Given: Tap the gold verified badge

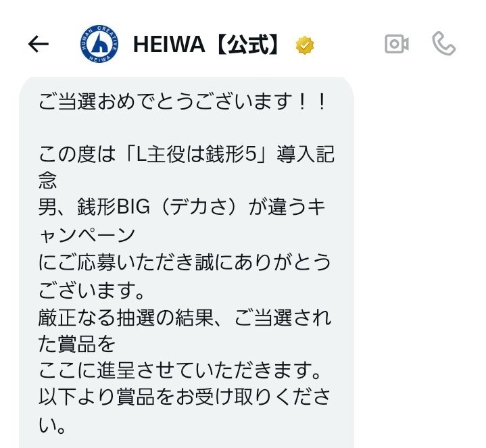Looking at the screenshot, I should pyautogui.click(x=305, y=45).
